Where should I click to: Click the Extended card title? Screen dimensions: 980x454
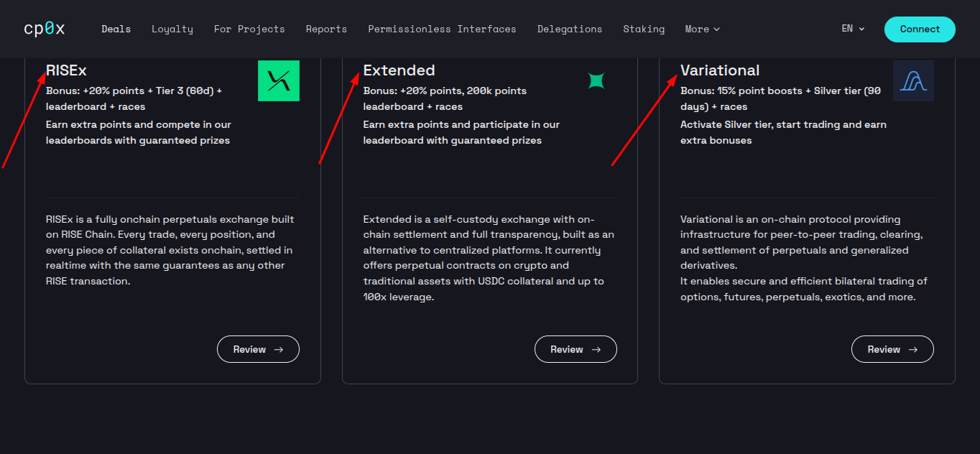click(399, 70)
